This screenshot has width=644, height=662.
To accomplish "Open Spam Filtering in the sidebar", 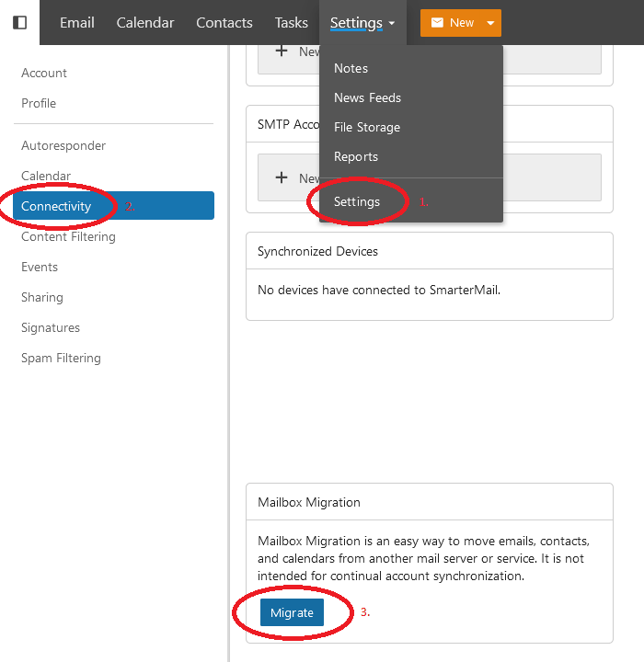I will (x=61, y=359).
